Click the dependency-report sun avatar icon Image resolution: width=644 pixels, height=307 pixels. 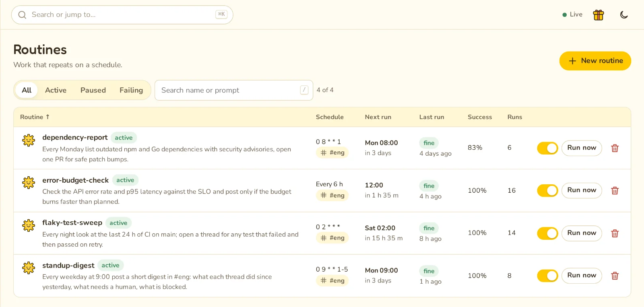point(29,140)
